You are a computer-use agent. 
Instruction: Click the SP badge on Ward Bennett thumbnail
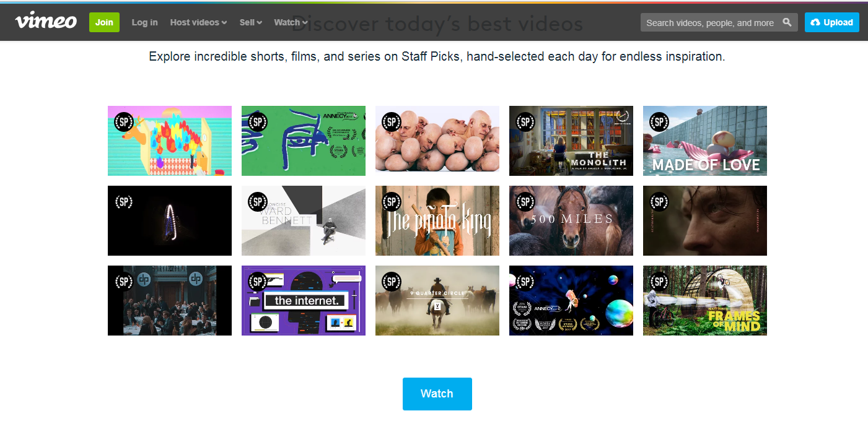[x=258, y=202]
